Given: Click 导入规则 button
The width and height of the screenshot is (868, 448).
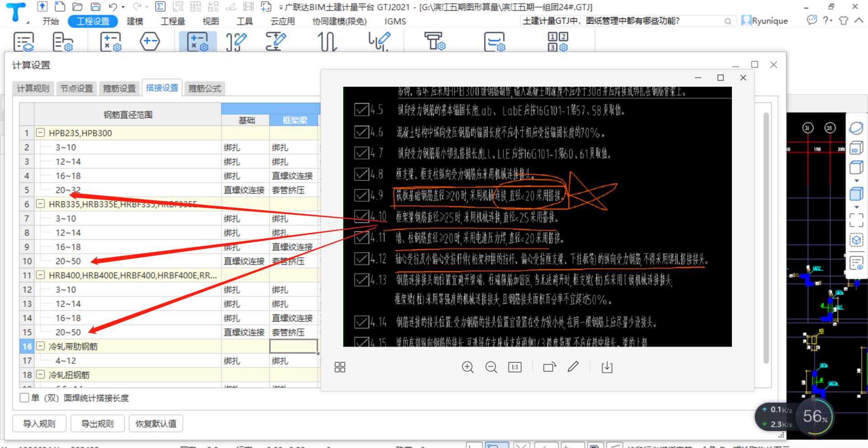Looking at the screenshot, I should click(39, 424).
